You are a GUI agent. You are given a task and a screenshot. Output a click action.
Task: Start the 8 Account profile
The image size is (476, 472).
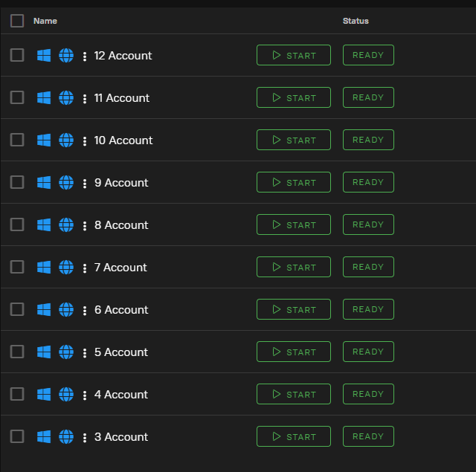(294, 224)
